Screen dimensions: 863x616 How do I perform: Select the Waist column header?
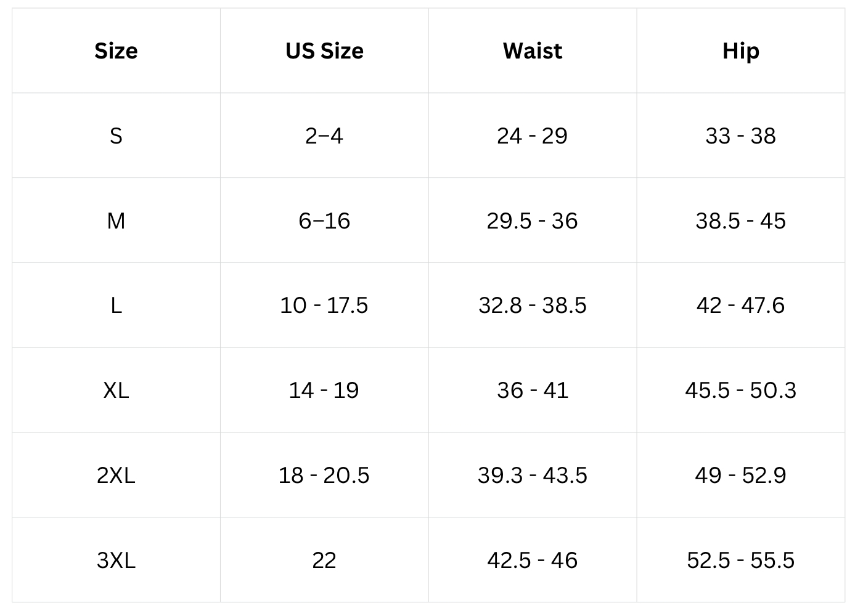(533, 51)
